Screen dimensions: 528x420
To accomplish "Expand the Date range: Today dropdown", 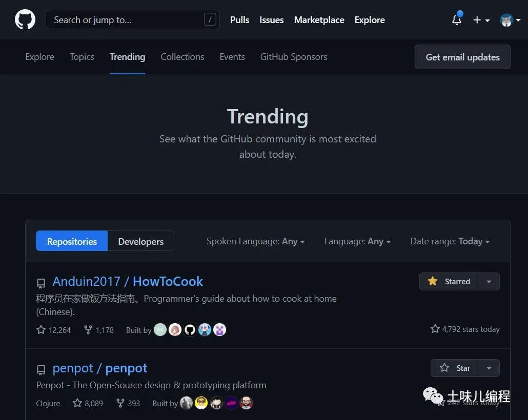I will [450, 241].
